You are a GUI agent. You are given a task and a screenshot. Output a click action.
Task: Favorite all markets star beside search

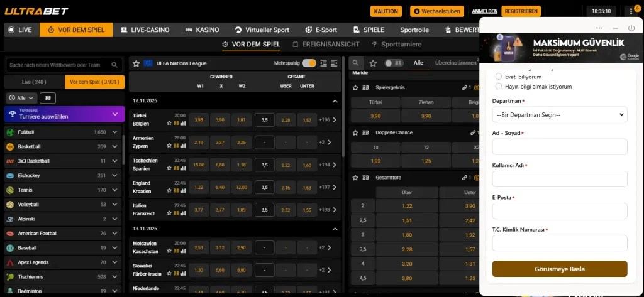pyautogui.click(x=373, y=63)
